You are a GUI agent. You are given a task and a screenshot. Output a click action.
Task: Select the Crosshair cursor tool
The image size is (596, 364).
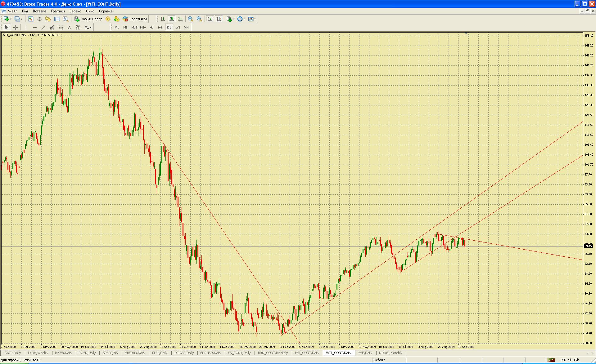(15, 27)
